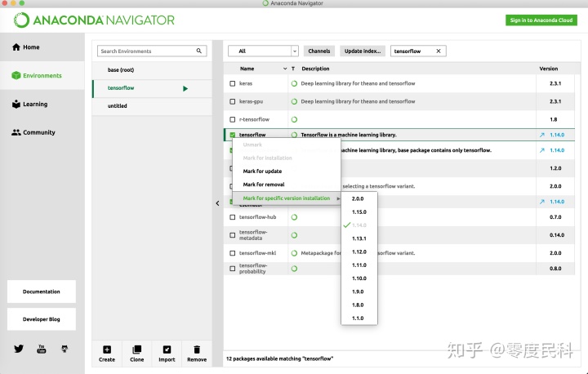Clone the selected environment
Viewport: 588px width, 374px height.
click(137, 354)
